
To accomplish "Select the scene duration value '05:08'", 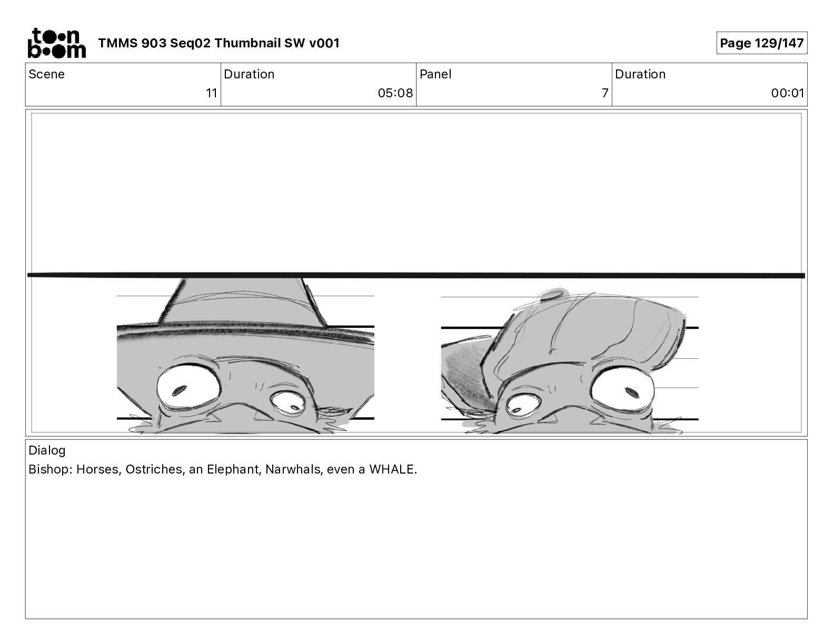I will [x=395, y=93].
